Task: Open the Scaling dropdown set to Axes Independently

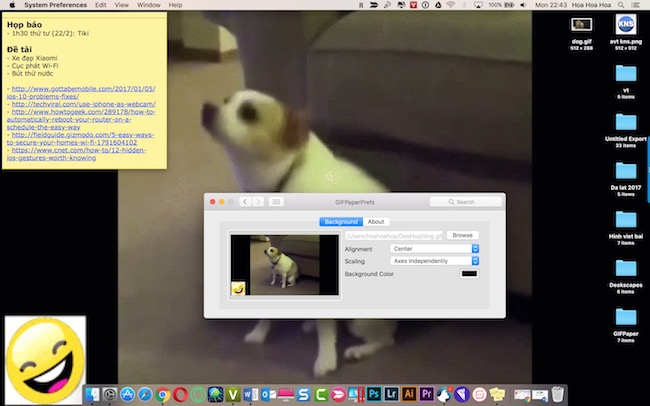Action: pos(434,261)
